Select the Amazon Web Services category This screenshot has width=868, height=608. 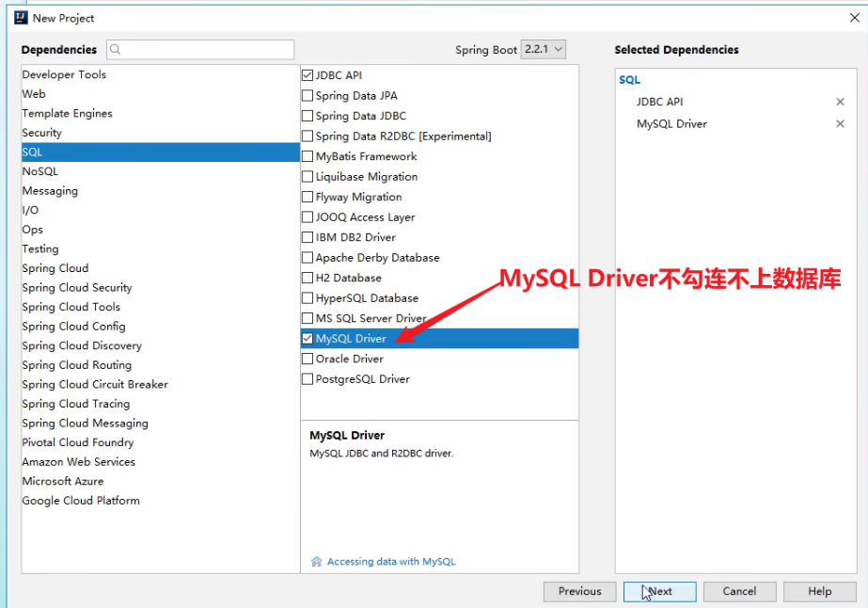coord(161,462)
